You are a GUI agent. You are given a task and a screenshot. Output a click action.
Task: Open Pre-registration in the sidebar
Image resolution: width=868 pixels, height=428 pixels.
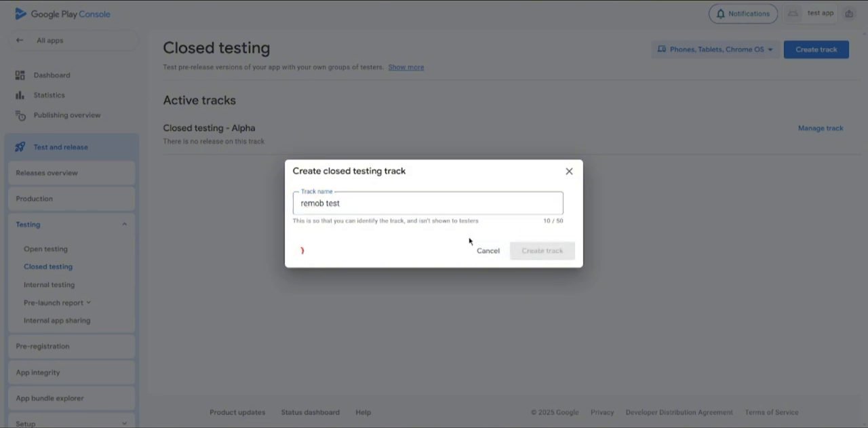[x=71, y=347]
